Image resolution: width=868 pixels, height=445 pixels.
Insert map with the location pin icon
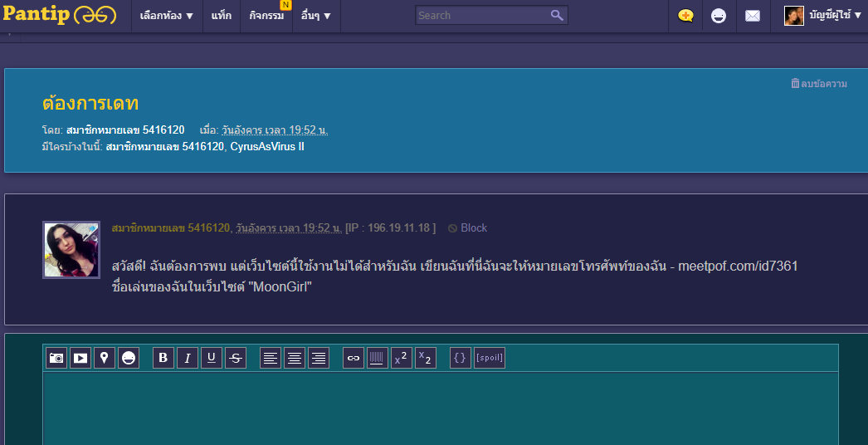tap(105, 358)
